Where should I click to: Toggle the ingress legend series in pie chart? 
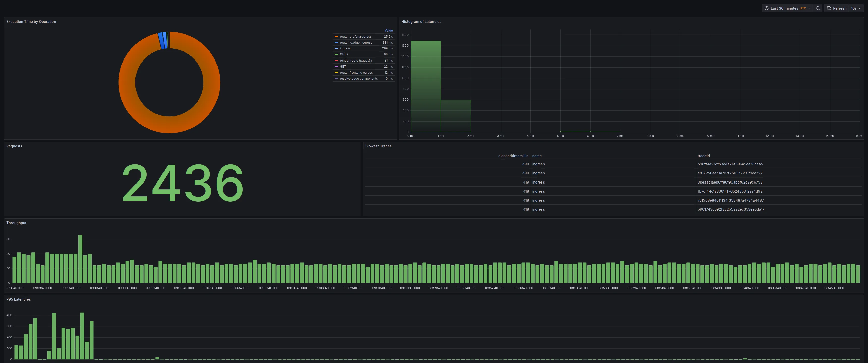pyautogui.click(x=345, y=48)
